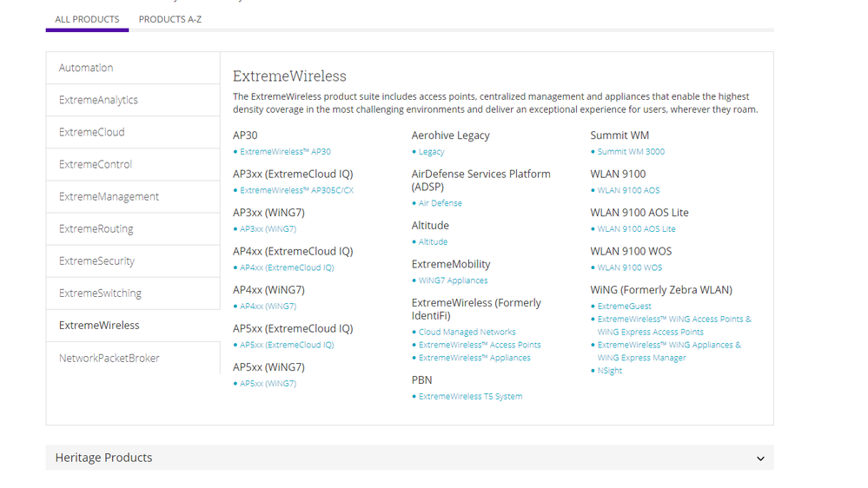Screen dimensions: 868x488
Task: Open the WiNG7 Appliances link
Action: (453, 280)
